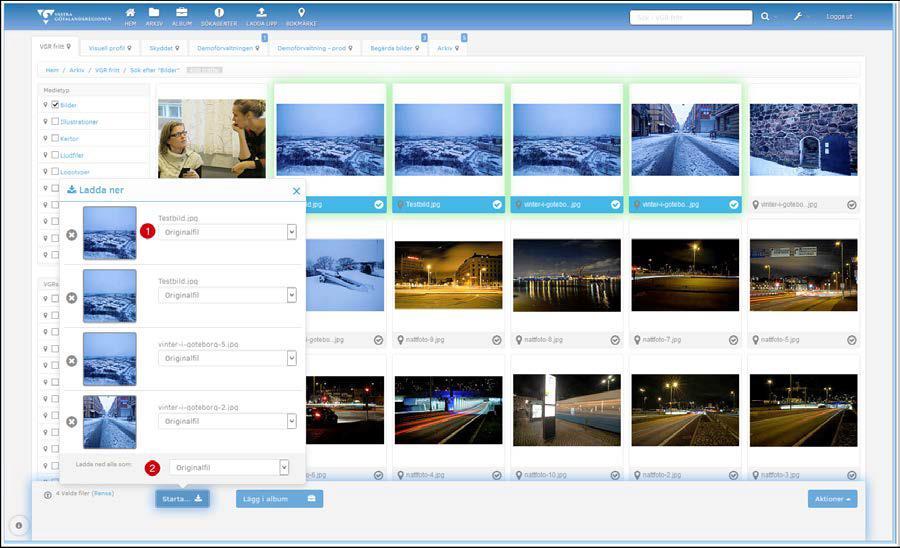Screen dimensions: 900x548
Task: Remove first Testbild.jpg from download list
Action: (x=71, y=235)
